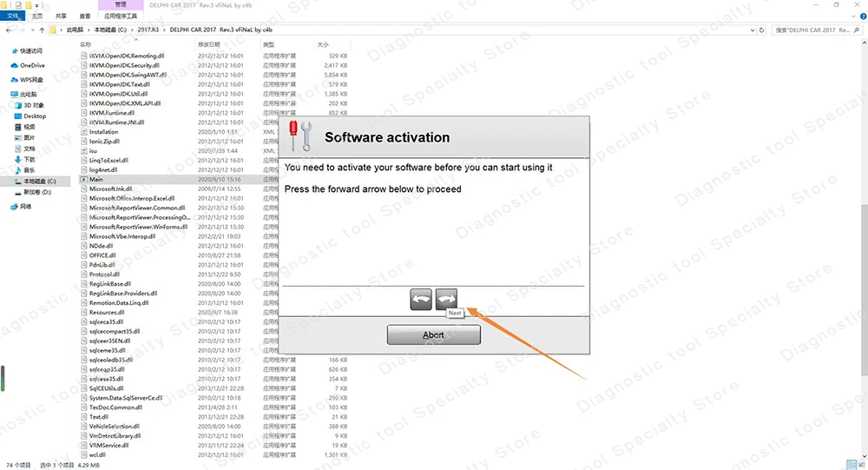Image resolution: width=868 pixels, height=470 pixels.
Task: Open the Explorer help icon
Action: pyautogui.click(x=863, y=17)
